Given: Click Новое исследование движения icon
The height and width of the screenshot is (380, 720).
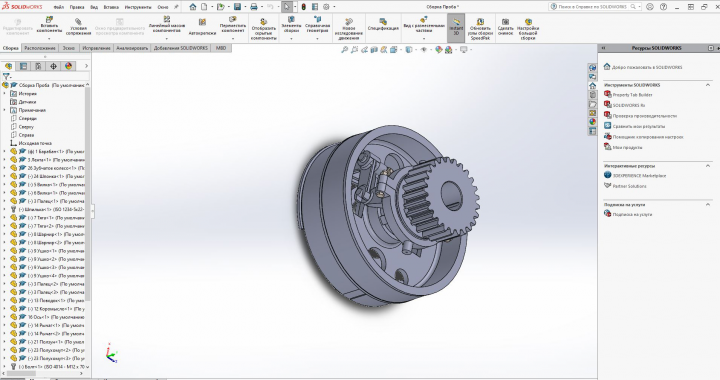Looking at the screenshot, I should pos(349,21).
